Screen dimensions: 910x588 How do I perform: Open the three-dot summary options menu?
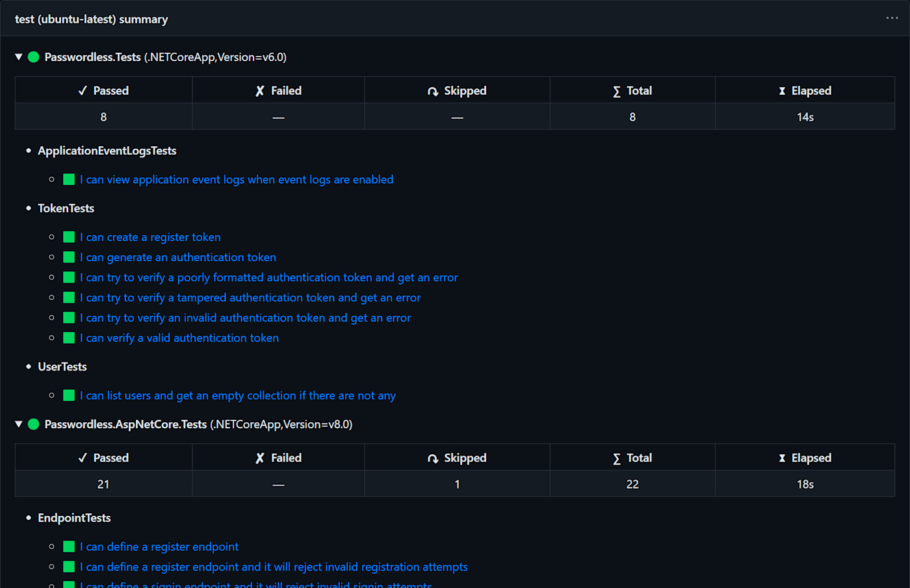(x=892, y=18)
